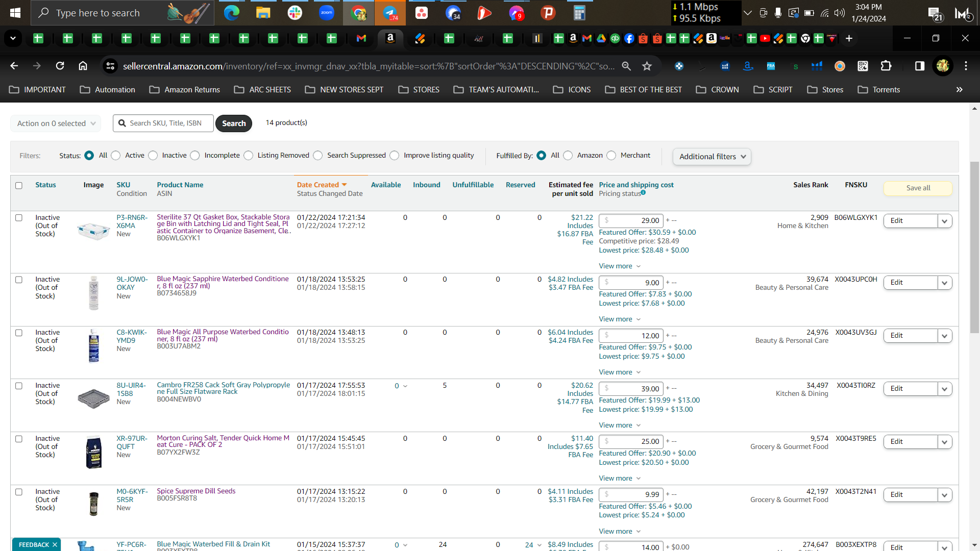Select the Search Suppressed status filter
The image size is (980, 551).
[318, 156]
